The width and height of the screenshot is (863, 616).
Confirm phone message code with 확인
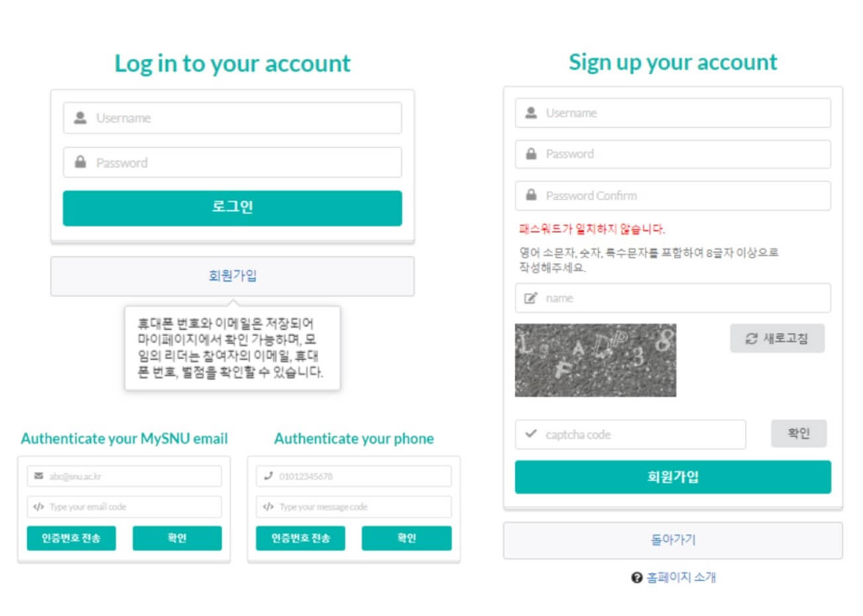(x=406, y=538)
